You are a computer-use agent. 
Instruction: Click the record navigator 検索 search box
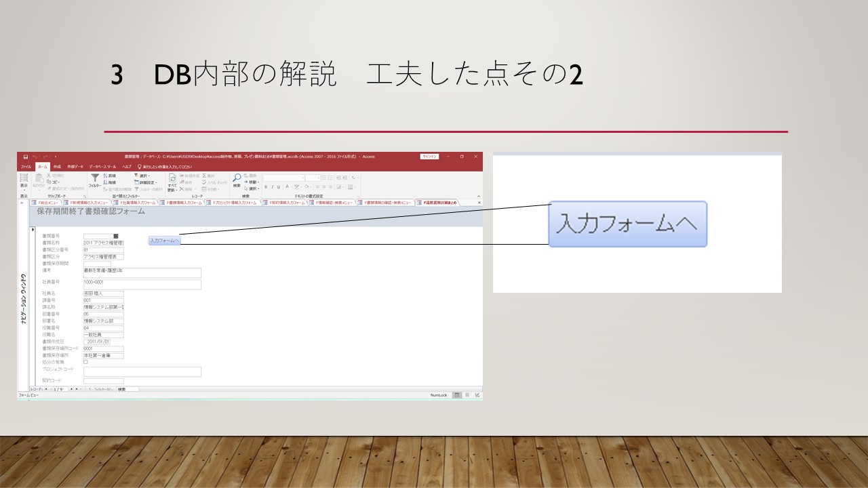tap(127, 389)
